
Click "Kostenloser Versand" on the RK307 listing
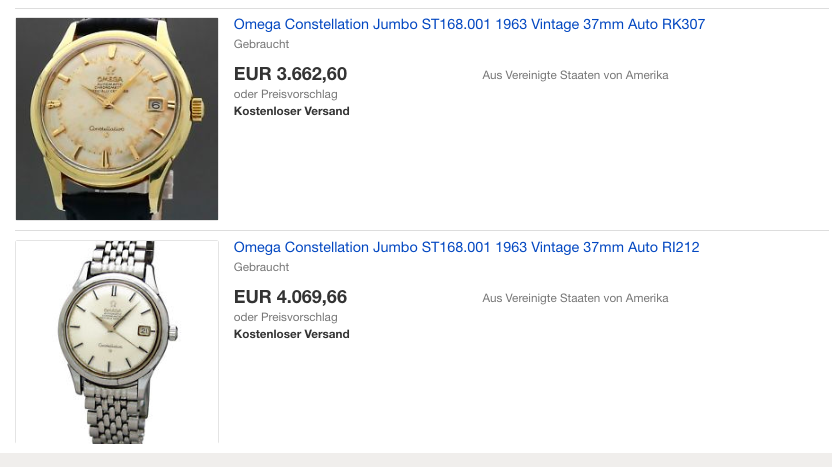pyautogui.click(x=291, y=111)
